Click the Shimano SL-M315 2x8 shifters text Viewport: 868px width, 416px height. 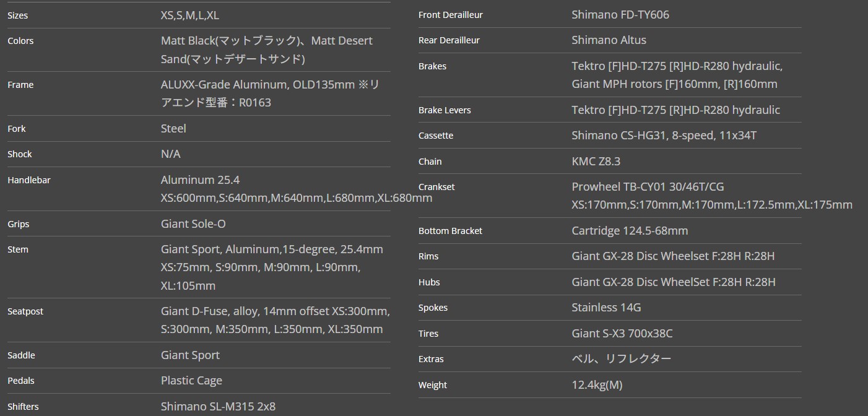[x=218, y=407]
